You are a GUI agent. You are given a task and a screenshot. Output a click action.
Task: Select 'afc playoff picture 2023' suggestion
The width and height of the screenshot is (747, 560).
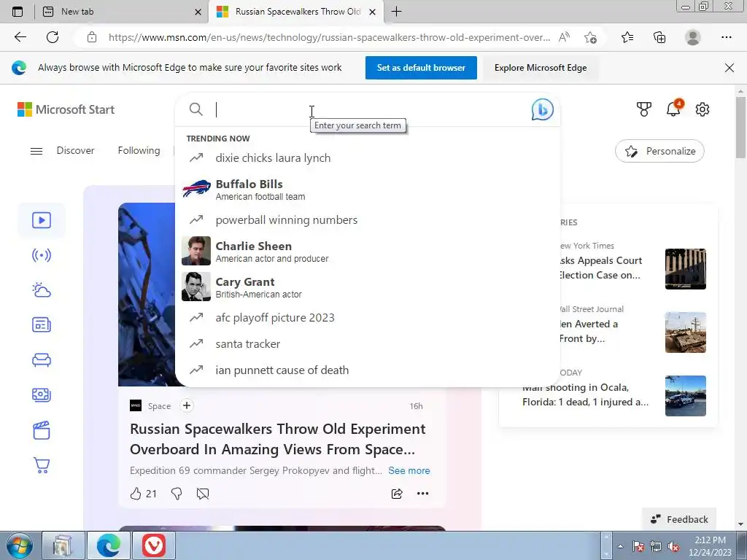click(x=368, y=317)
